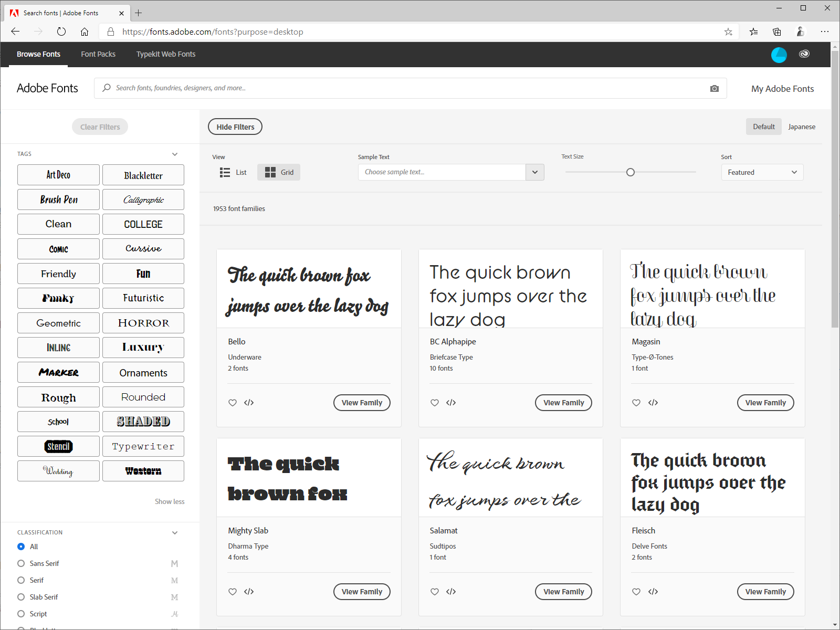
Task: Click the Text Size slider handle
Action: (631, 172)
